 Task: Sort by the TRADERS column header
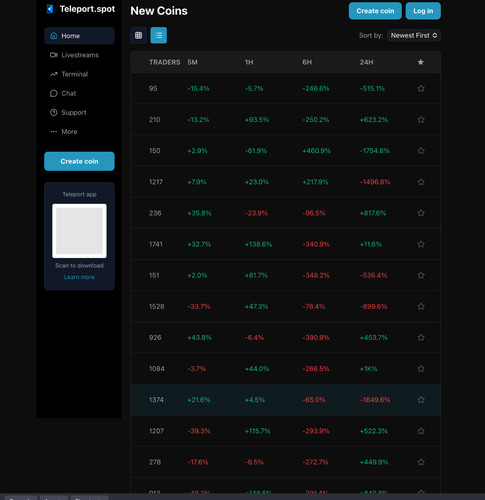pos(165,62)
